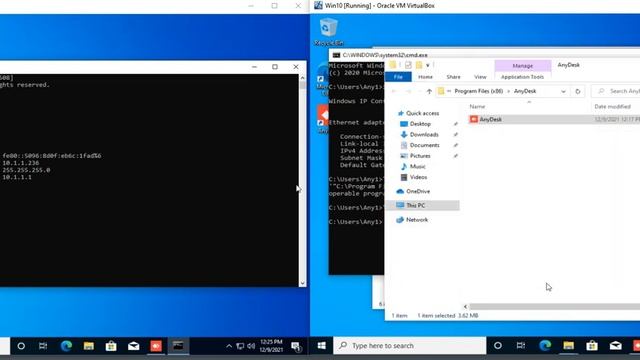The image size is (640, 360).
Task: Switch to the Home ribbon tab
Action: tap(425, 77)
